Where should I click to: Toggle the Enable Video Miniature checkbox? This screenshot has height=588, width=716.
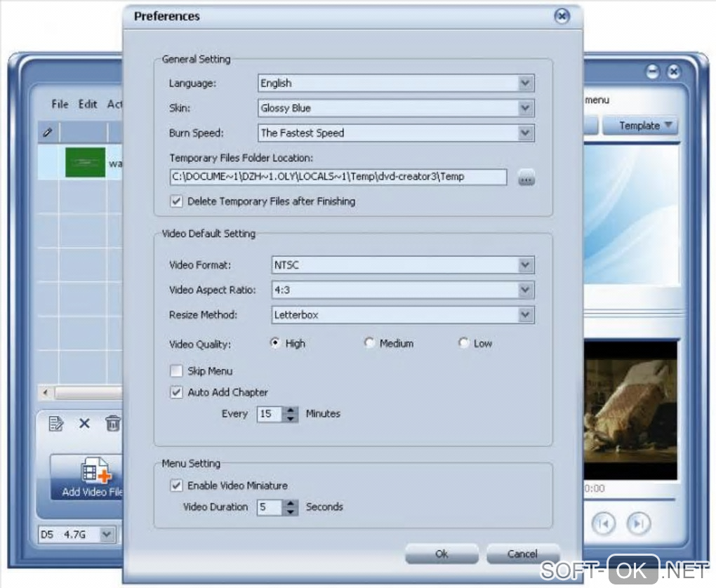(176, 486)
